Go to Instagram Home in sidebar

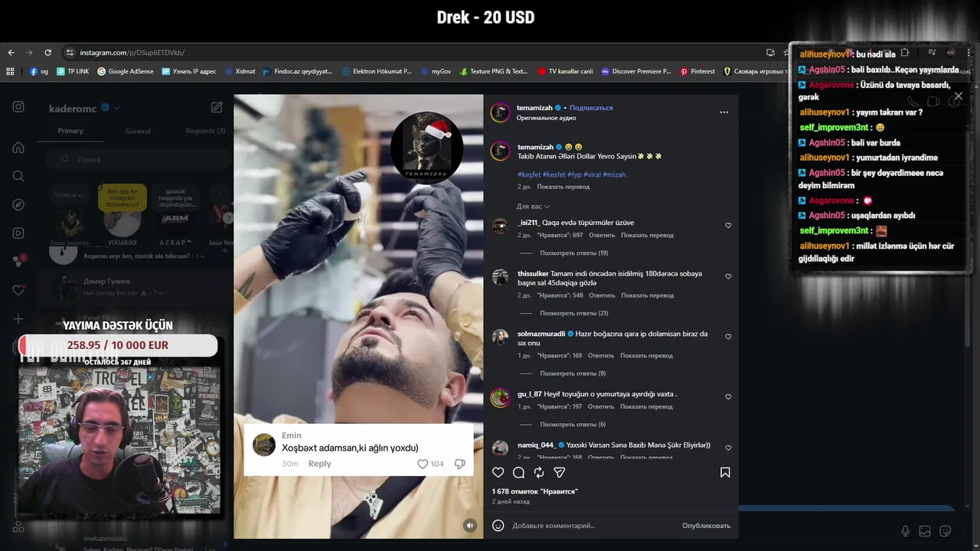pyautogui.click(x=18, y=148)
